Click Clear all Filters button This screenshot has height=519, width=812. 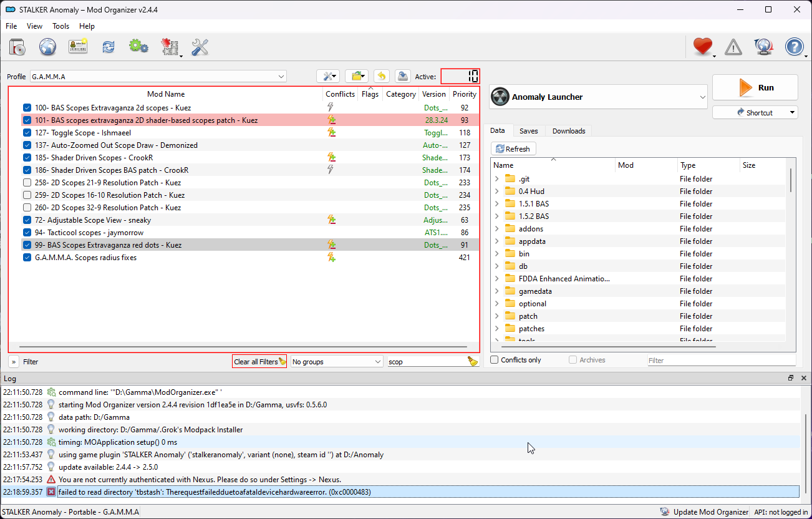click(259, 362)
